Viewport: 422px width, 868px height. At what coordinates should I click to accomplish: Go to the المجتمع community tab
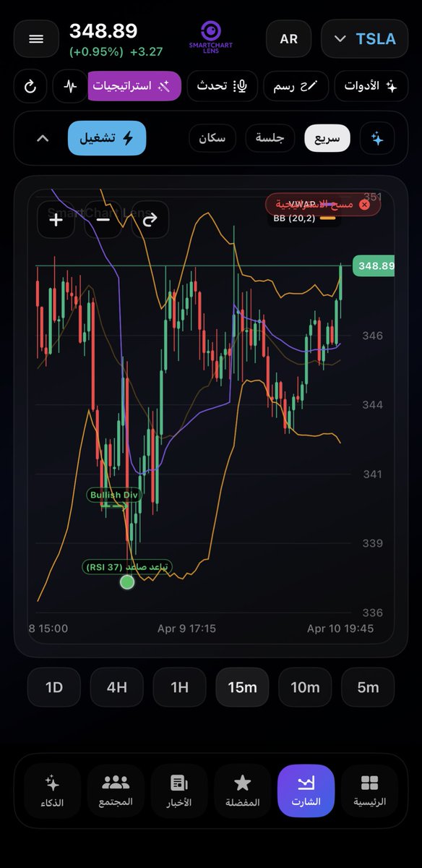point(116,791)
